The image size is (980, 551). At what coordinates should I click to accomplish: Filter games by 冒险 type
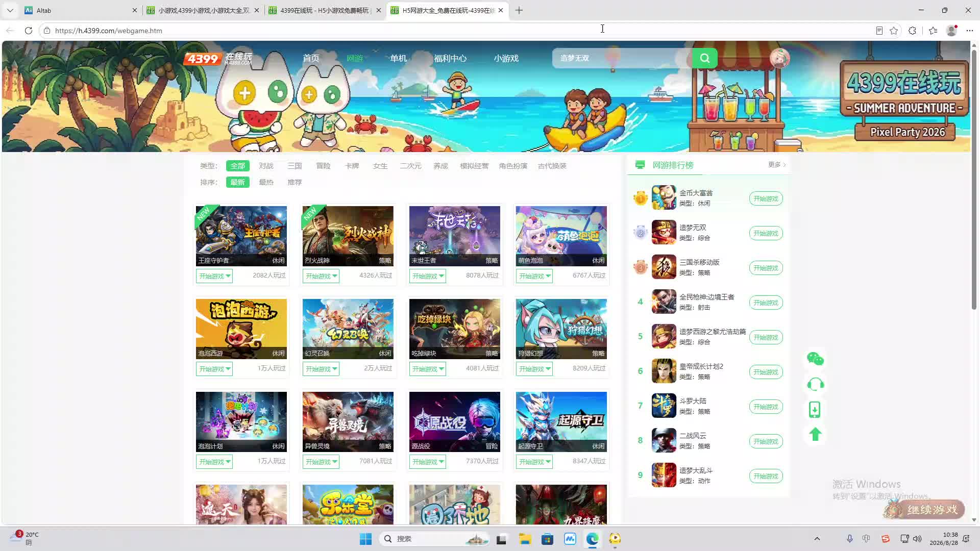(323, 166)
